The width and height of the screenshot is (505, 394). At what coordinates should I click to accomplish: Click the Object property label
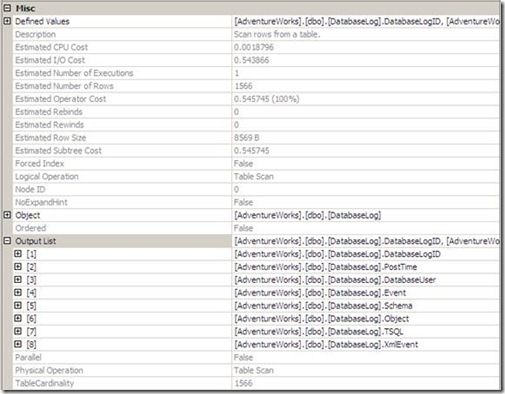27,215
